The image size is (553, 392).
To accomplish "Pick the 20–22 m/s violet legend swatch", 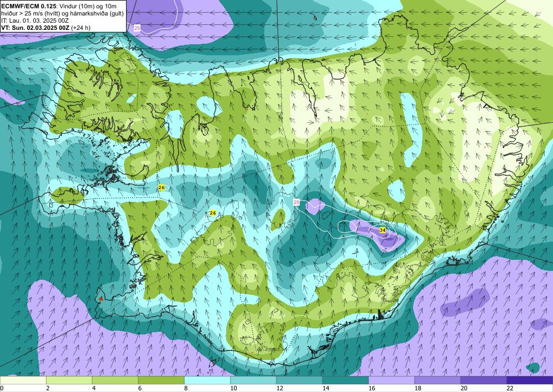I will pos(483,380).
